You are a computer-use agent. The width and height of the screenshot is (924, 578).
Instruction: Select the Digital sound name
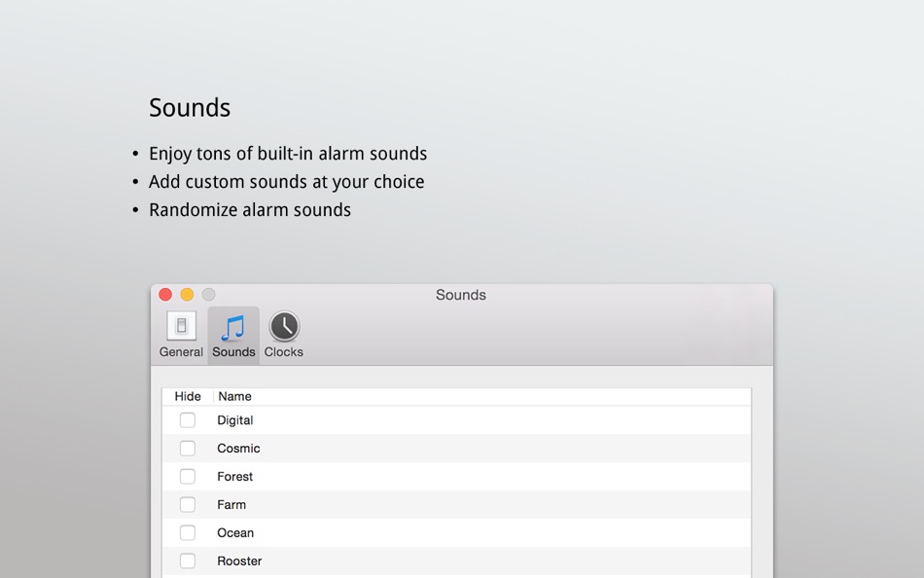(235, 420)
